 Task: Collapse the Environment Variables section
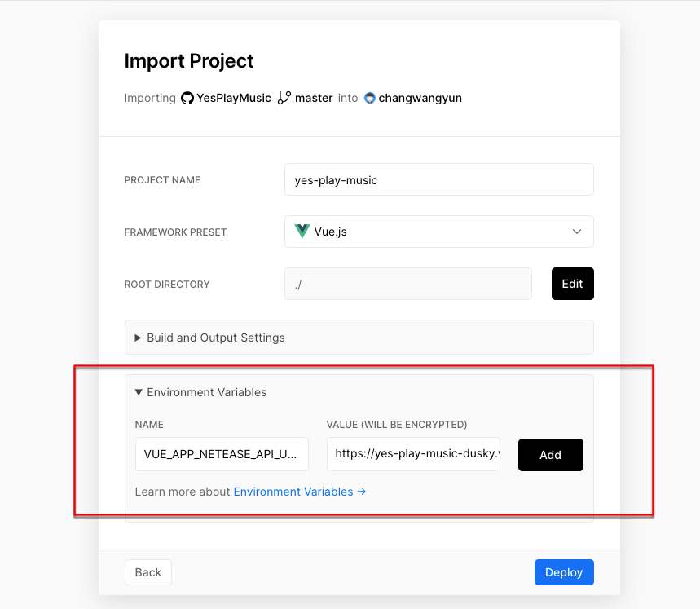pyautogui.click(x=206, y=392)
